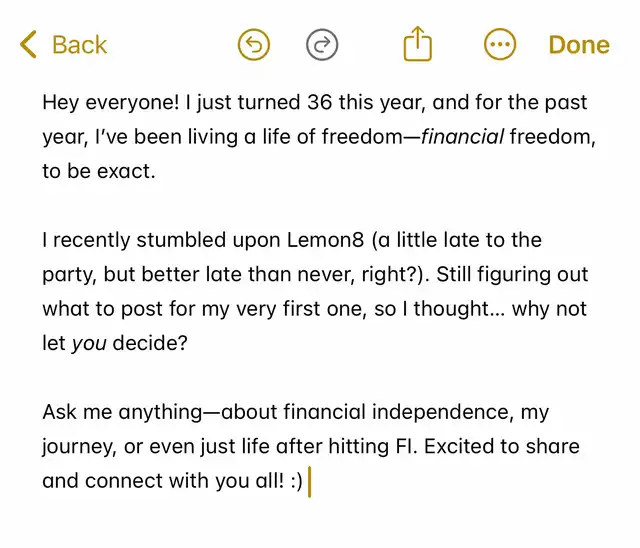The image size is (640, 548).
Task: Open the More options ellipsis menu
Action: (500, 44)
